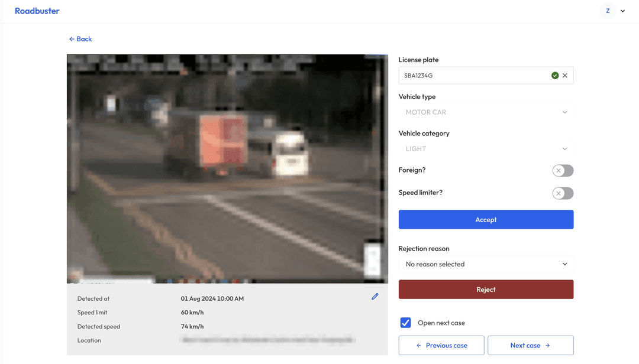Image resolution: width=639 pixels, height=364 pixels.
Task: Open the Z user avatar icon
Action: coord(608,10)
